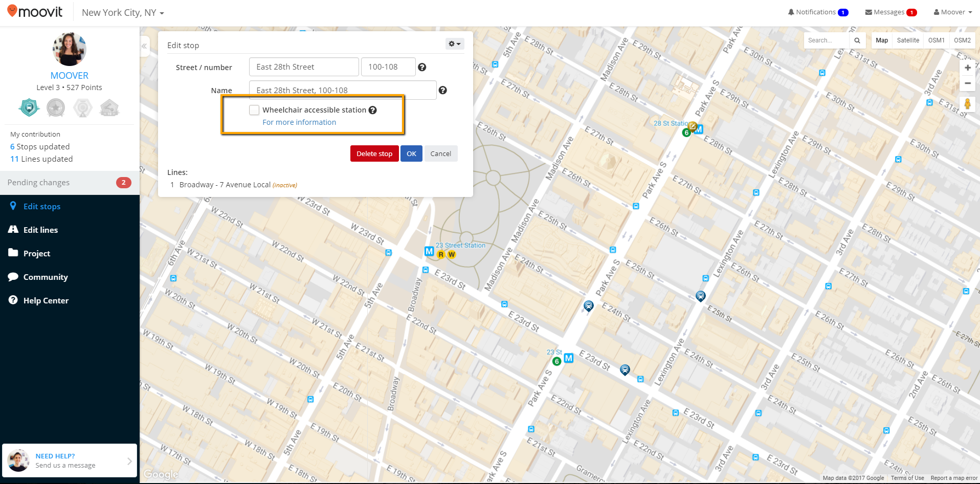Viewport: 980px width, 484px height.
Task: Open the Community section
Action: tap(46, 277)
